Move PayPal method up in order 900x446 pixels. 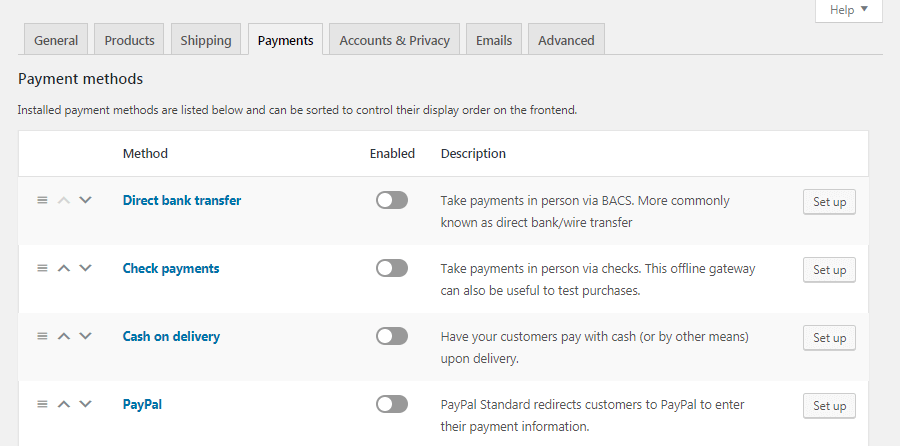64,404
